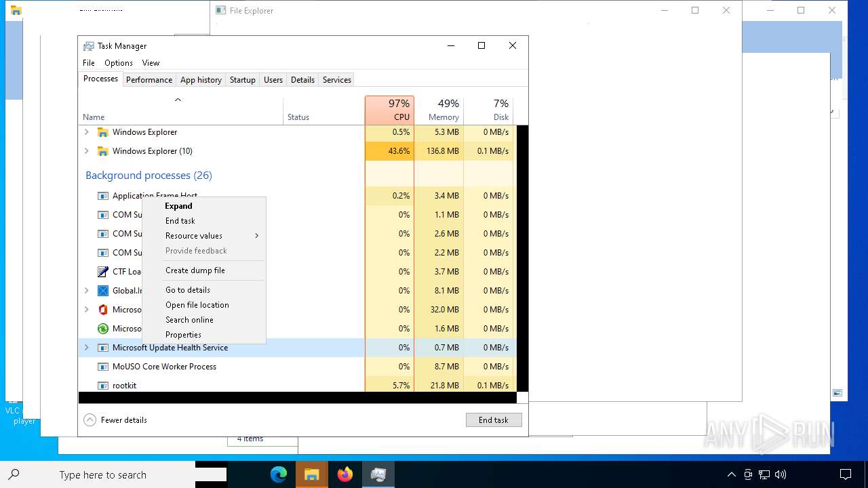Expand the red Microsoft Office process row
This screenshot has width=868, height=488.
[x=86, y=310]
